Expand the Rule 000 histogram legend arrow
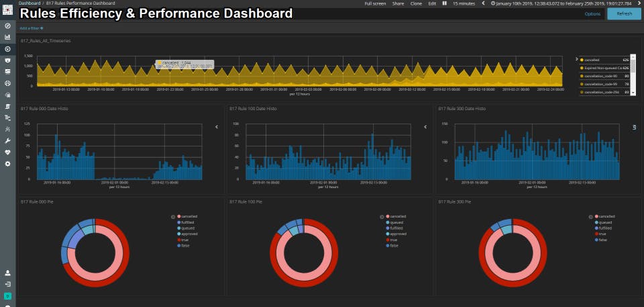 coord(217,127)
